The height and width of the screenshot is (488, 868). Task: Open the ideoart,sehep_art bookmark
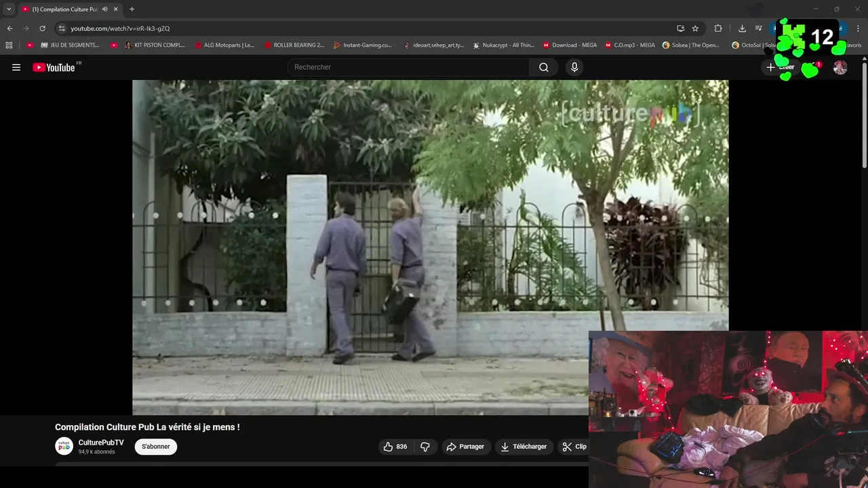point(434,45)
